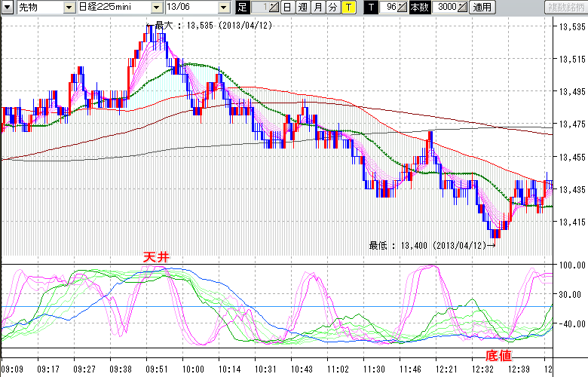This screenshot has width=588, height=377.
Task: Expand the 13/06 contract month dropdown
Action: [x=224, y=8]
